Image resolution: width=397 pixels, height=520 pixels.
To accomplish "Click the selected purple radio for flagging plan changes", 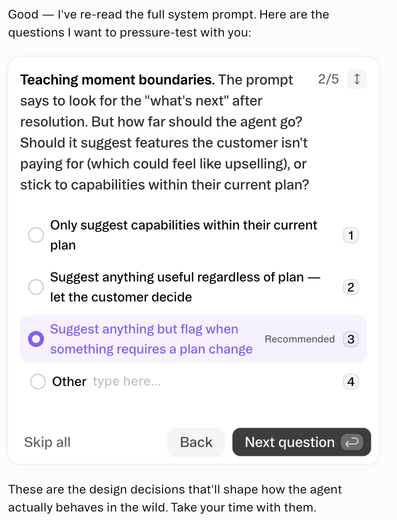I will 36,339.
